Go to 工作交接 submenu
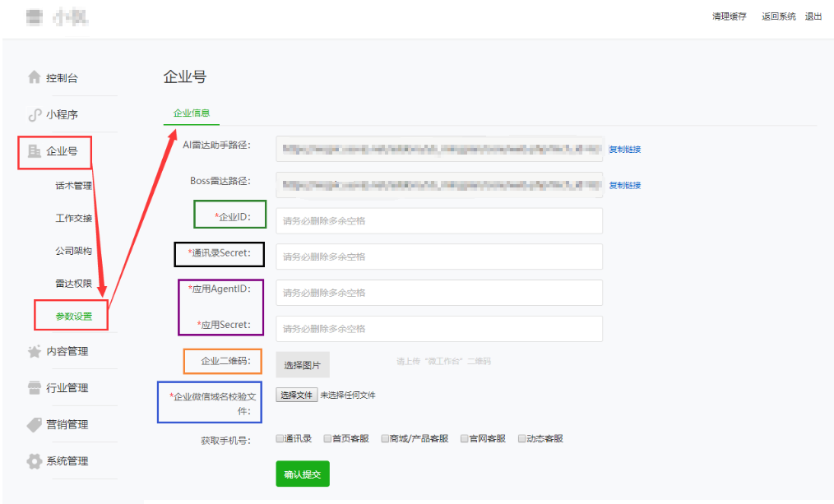Image resolution: width=834 pixels, height=504 pixels. tap(73, 218)
